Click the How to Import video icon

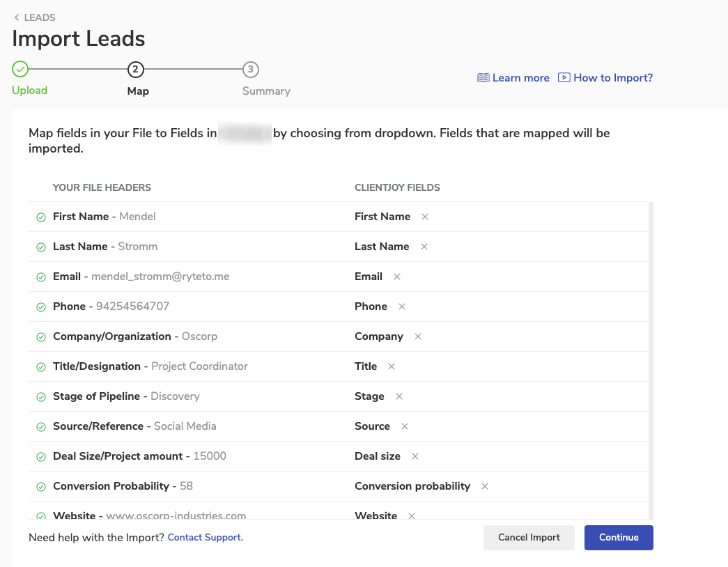[564, 78]
